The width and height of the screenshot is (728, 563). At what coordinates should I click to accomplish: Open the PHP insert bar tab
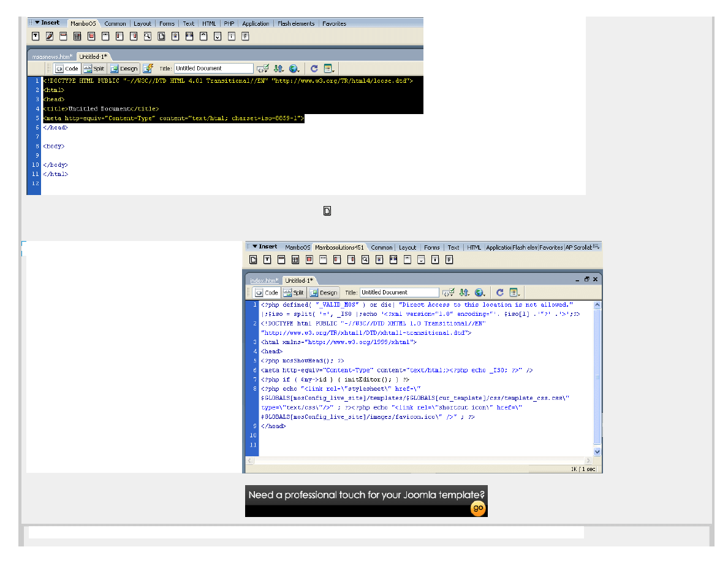[x=229, y=24]
